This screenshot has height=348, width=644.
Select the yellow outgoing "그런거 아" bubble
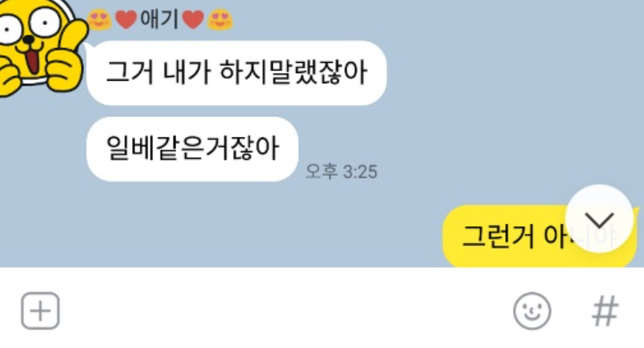(539, 237)
